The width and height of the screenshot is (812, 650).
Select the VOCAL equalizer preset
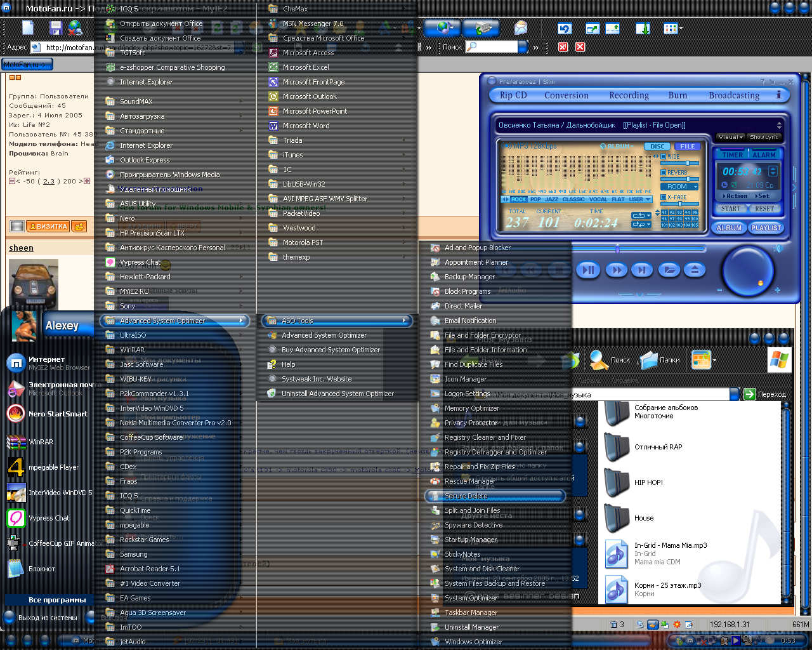click(598, 199)
